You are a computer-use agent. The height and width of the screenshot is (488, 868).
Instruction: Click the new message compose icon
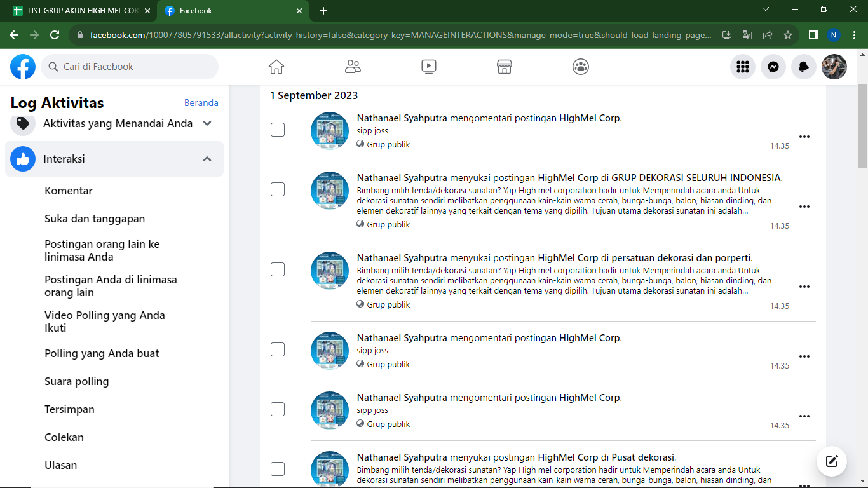pyautogui.click(x=832, y=461)
